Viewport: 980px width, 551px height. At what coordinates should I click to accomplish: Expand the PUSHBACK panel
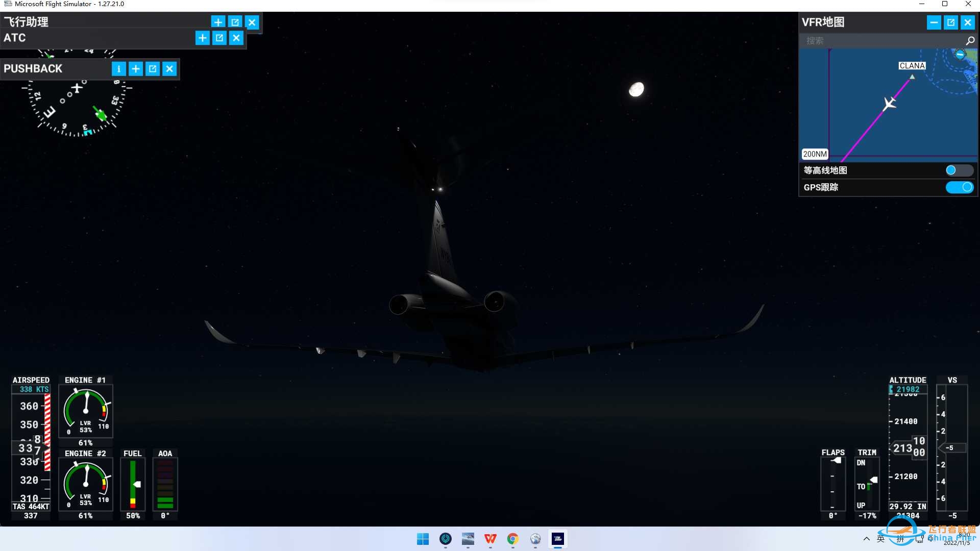pos(136,69)
